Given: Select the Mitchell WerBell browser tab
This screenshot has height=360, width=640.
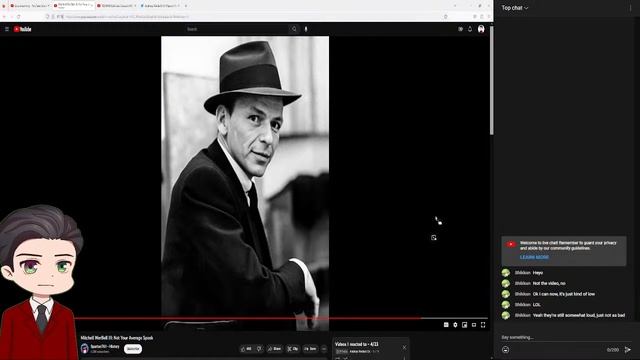Looking at the screenshot, I should [73, 6].
